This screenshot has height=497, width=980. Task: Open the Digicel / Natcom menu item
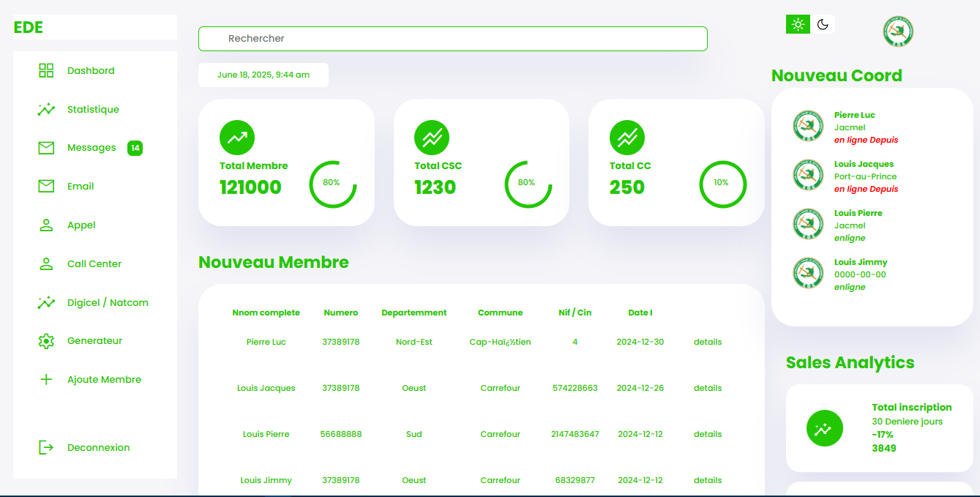(x=108, y=302)
